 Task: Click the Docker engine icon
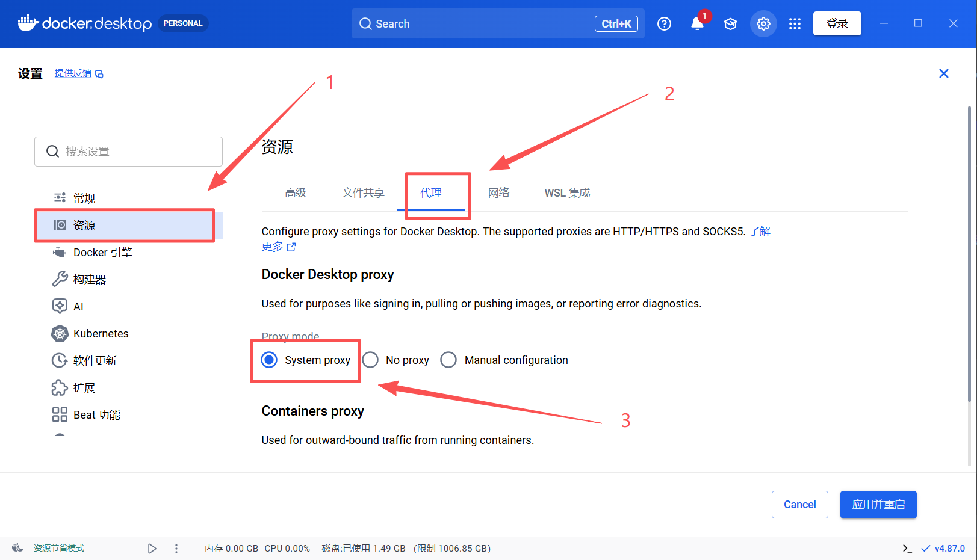(x=60, y=252)
